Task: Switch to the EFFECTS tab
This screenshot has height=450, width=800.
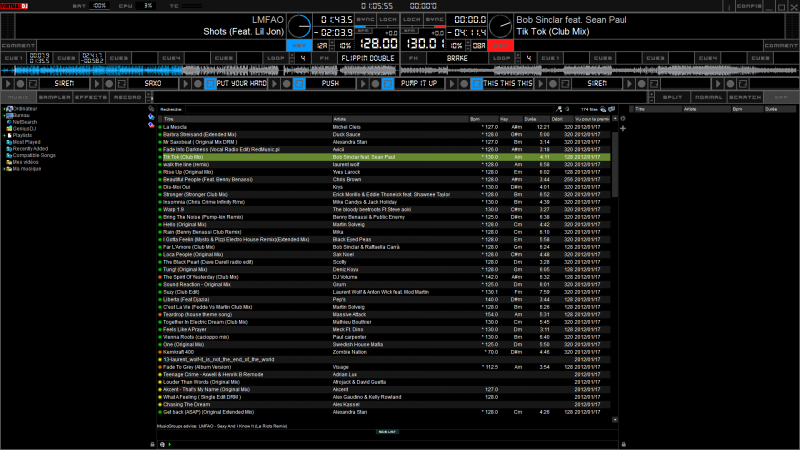Action: [91, 97]
